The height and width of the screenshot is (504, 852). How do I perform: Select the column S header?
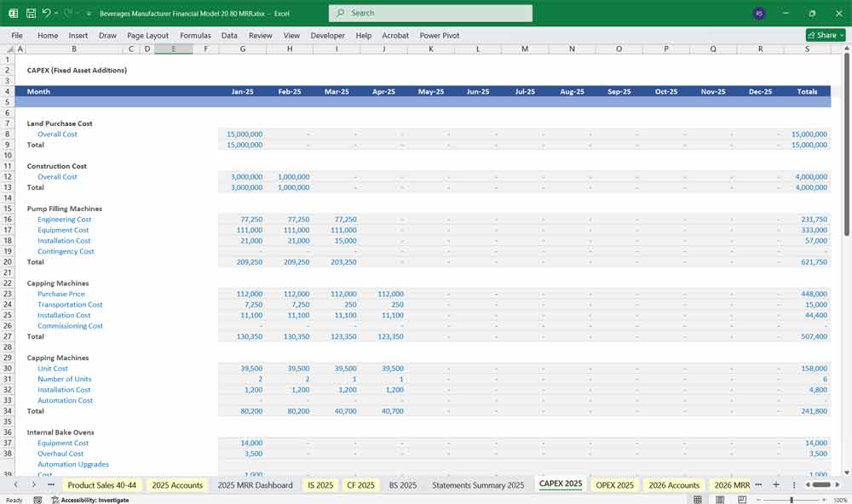[807, 49]
